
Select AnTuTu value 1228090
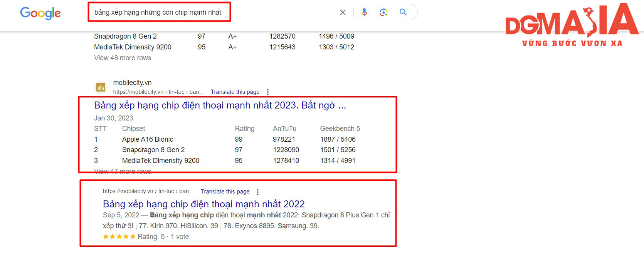click(x=286, y=150)
